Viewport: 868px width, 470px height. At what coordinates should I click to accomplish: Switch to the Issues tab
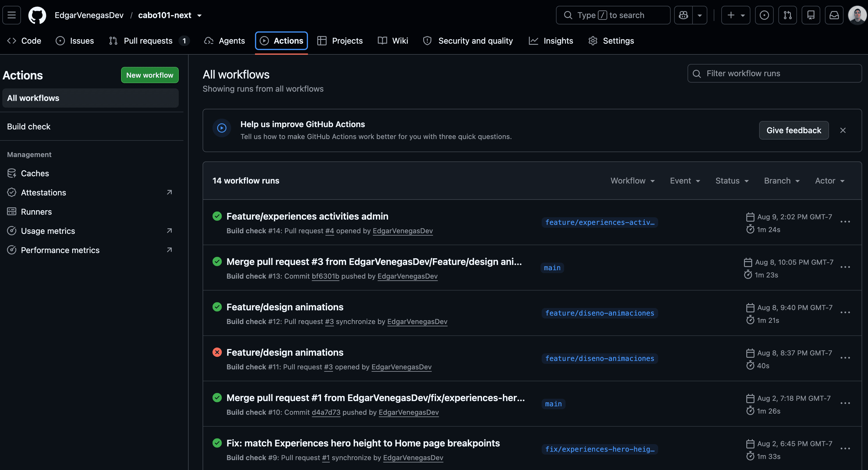click(75, 41)
